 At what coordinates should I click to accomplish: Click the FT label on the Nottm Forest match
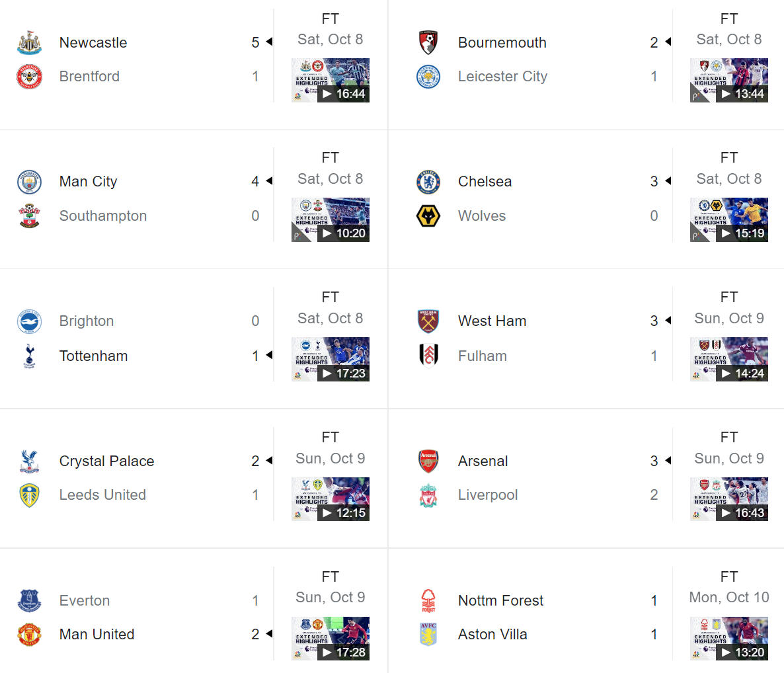(x=728, y=577)
